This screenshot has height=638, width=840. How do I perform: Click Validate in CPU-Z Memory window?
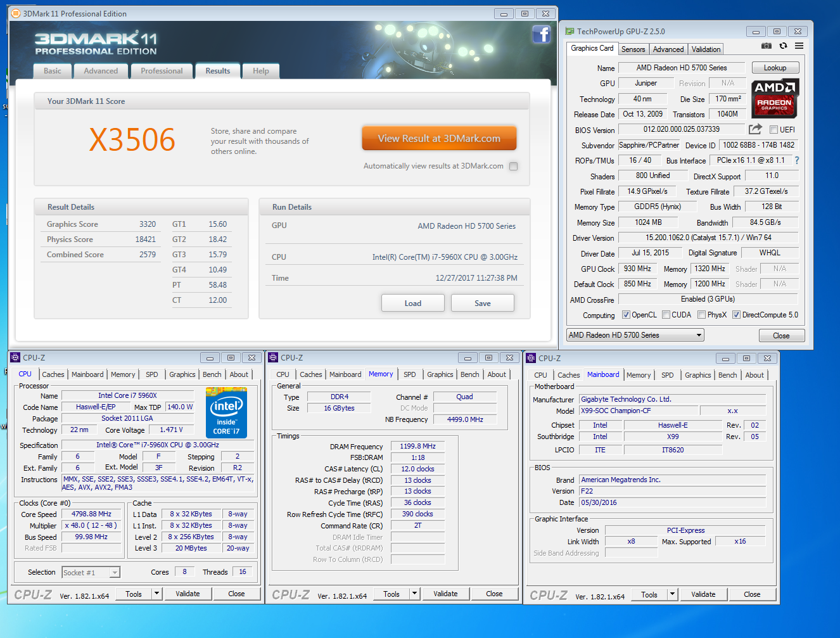[x=445, y=594]
